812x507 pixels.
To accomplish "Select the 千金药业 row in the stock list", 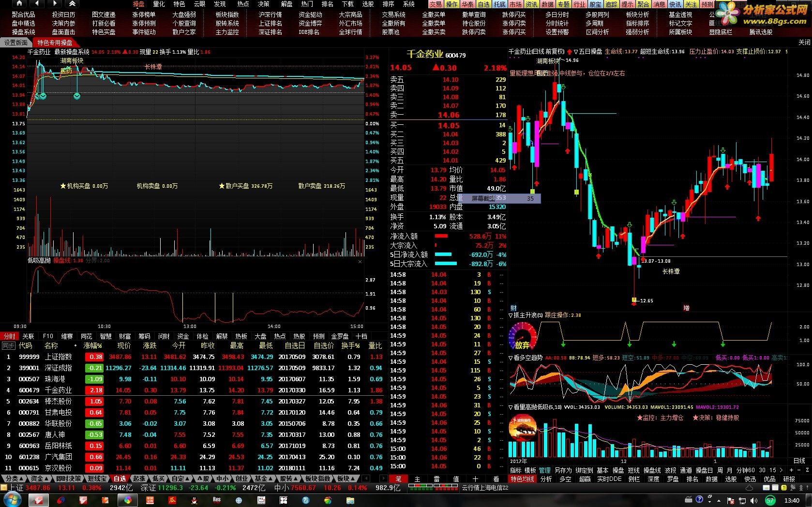I will (194, 390).
